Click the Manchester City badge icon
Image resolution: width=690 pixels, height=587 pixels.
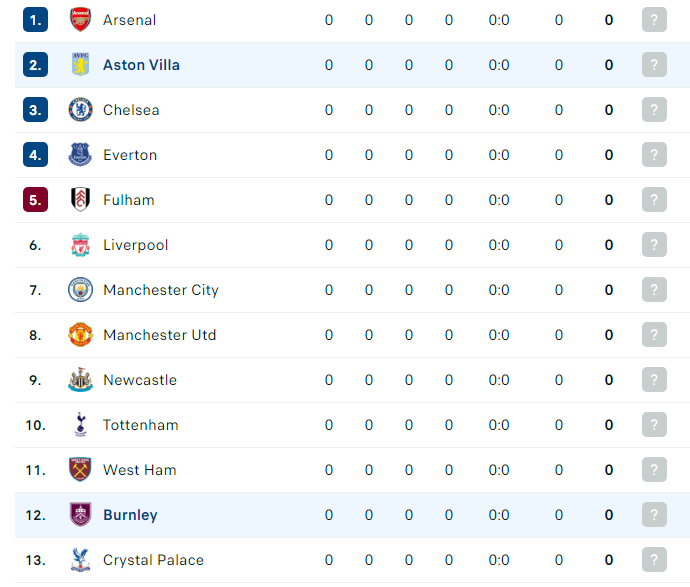(81, 290)
